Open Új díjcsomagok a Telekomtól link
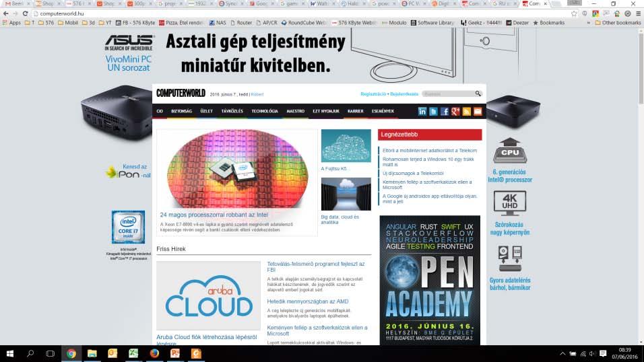This screenshot has height=362, width=644. tap(413, 173)
